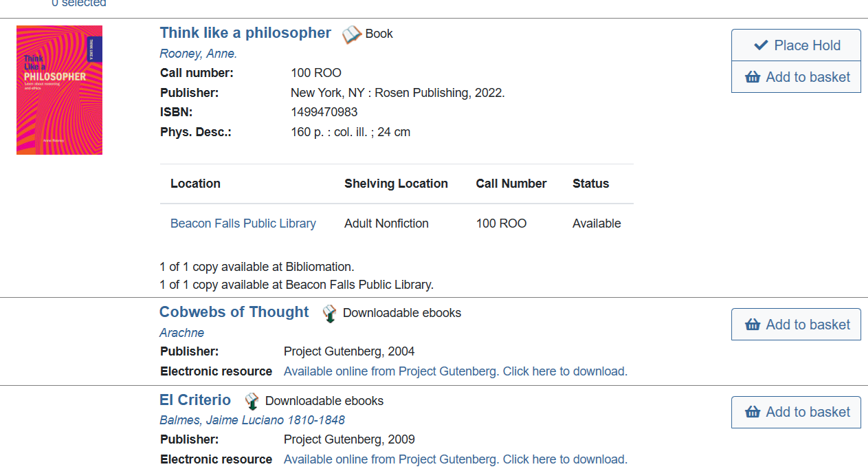
Task: View works by author Arachne
Action: click(182, 333)
